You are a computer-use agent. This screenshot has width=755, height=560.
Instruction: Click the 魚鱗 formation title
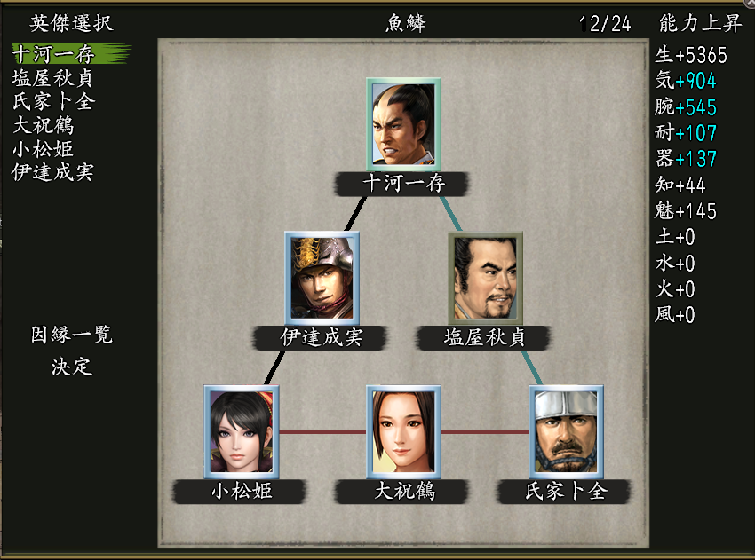405,23
